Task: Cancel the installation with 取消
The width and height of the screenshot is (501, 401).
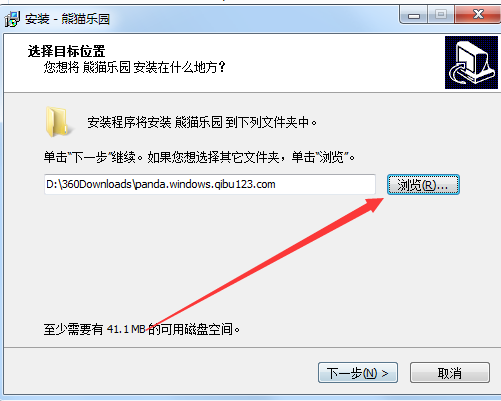Action: tap(450, 373)
